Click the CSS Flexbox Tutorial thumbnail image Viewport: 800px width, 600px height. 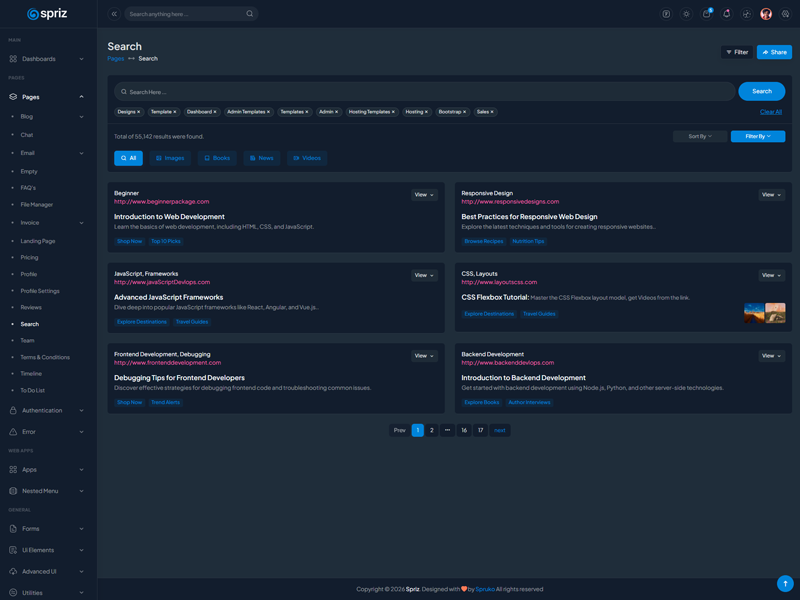764,313
